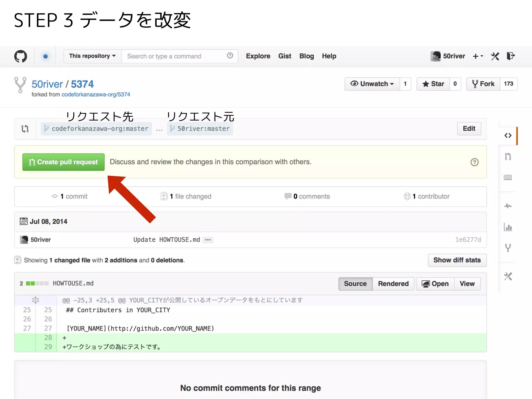The width and height of the screenshot is (532, 399).
Task: Open the stargazers count 0
Action: [455, 84]
